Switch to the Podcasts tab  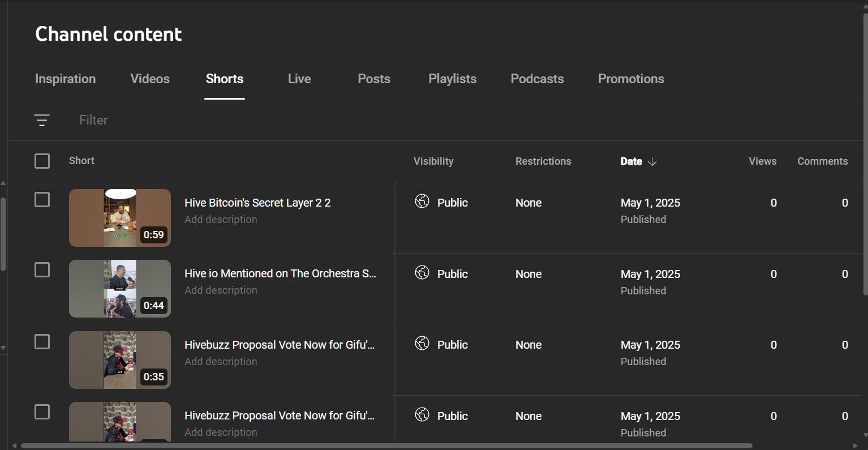(538, 79)
